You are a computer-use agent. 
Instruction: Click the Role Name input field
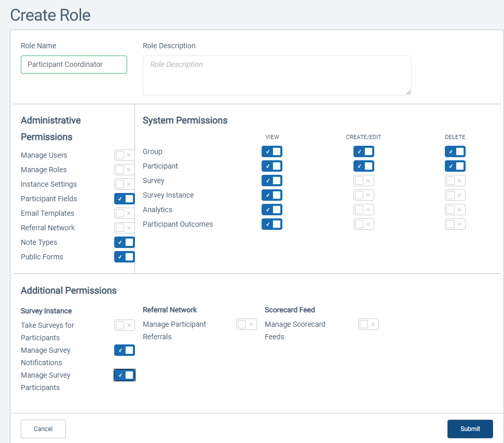click(74, 64)
